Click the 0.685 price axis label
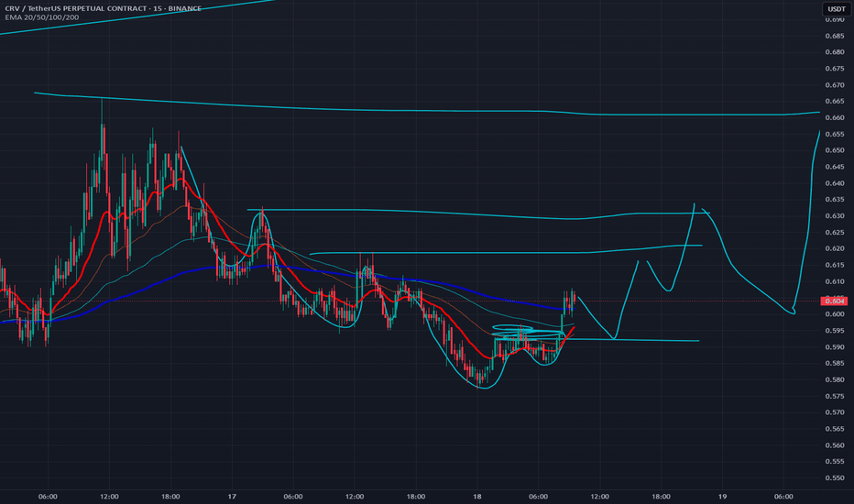The image size is (854, 504). pyautogui.click(x=835, y=36)
